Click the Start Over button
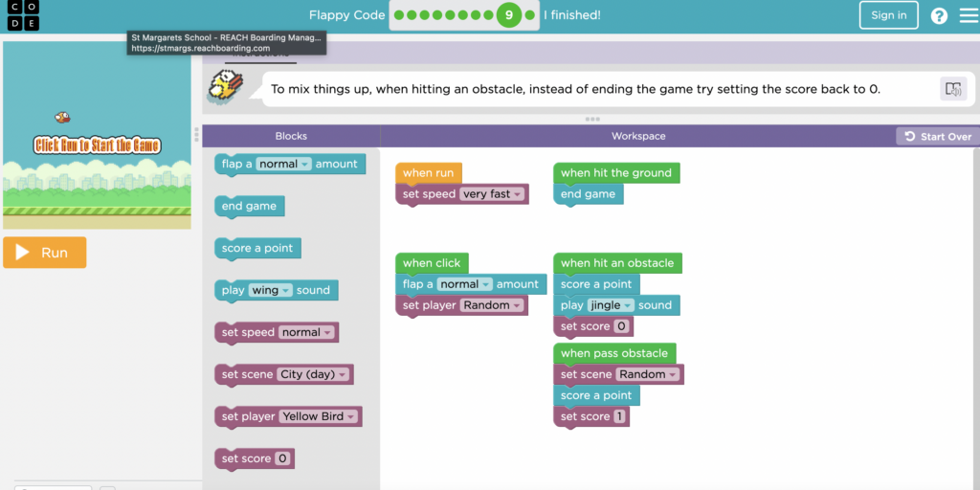The image size is (980, 490). click(x=938, y=136)
